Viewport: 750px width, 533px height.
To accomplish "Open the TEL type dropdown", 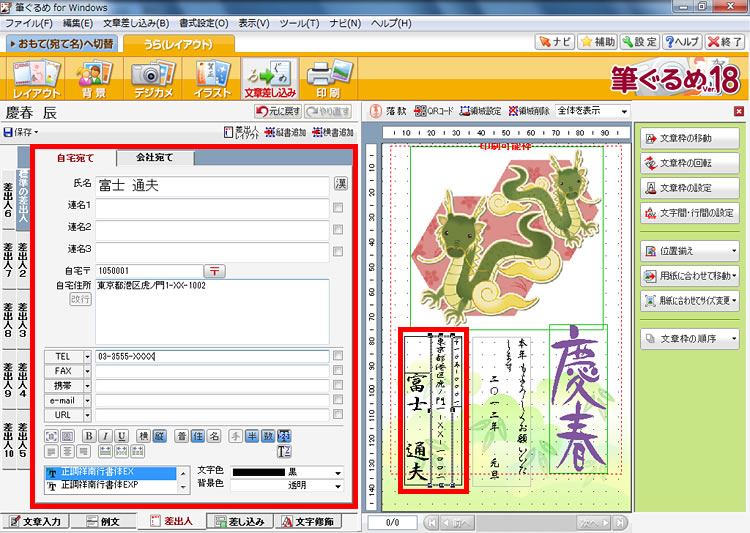I will tap(87, 357).
